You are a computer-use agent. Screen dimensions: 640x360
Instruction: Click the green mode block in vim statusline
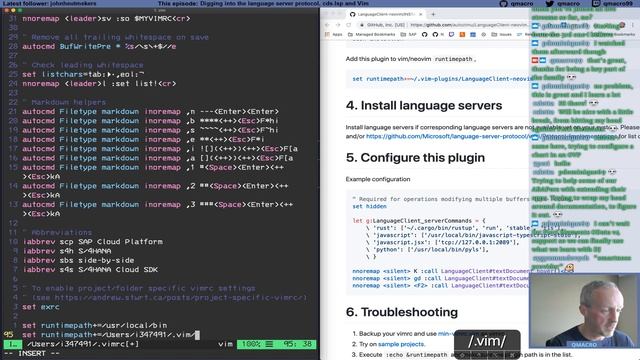pyautogui.click(x=13, y=344)
